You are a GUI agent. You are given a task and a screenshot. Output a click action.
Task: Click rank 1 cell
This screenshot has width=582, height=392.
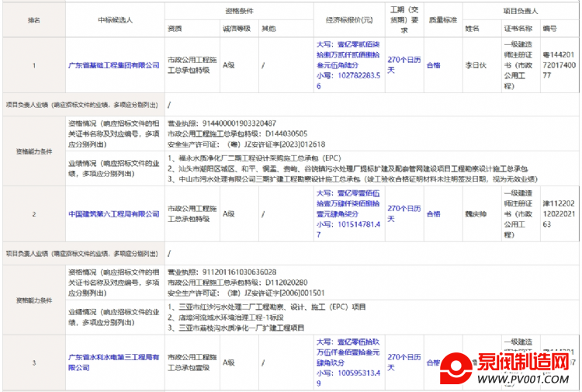pyautogui.click(x=34, y=65)
